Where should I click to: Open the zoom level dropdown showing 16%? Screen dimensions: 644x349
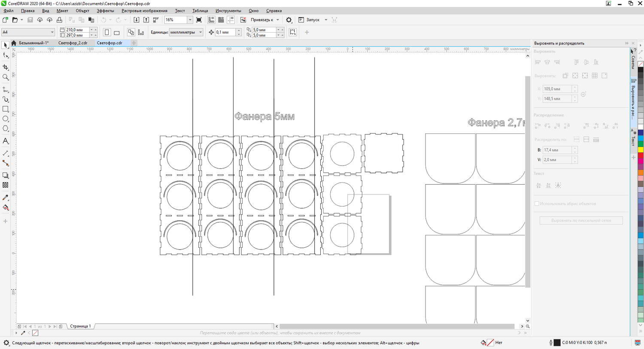[x=190, y=20]
